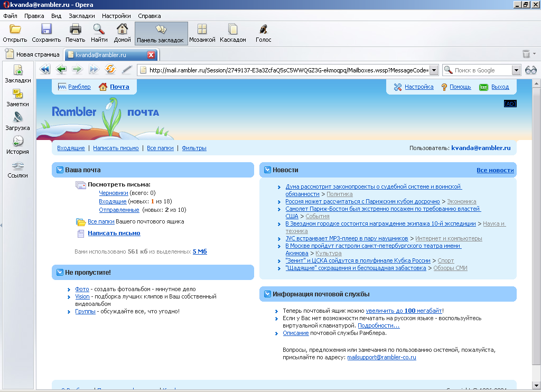
Task: Click the green Forward arrow
Action: (77, 69)
